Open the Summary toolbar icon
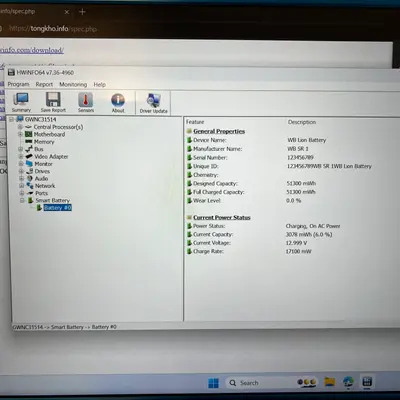 [x=22, y=102]
